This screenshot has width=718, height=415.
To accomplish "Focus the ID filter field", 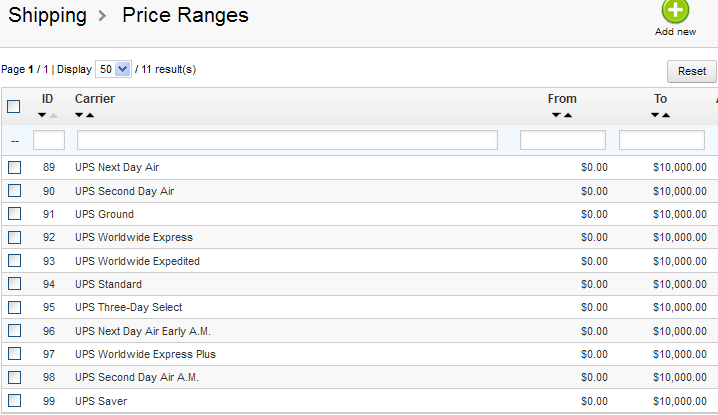I will coord(49,140).
